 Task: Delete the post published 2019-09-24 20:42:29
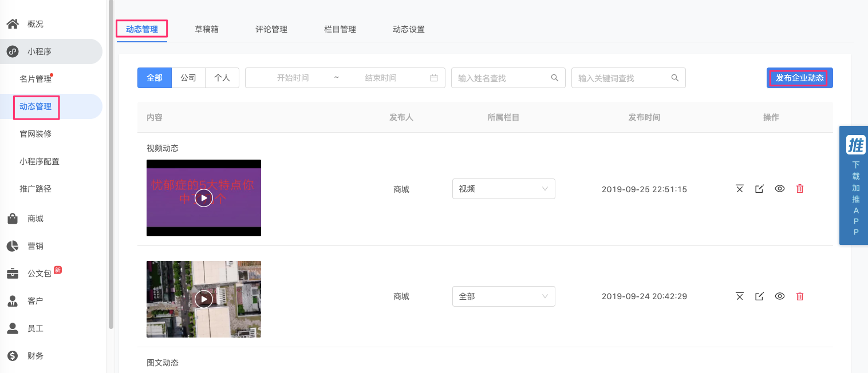(800, 296)
